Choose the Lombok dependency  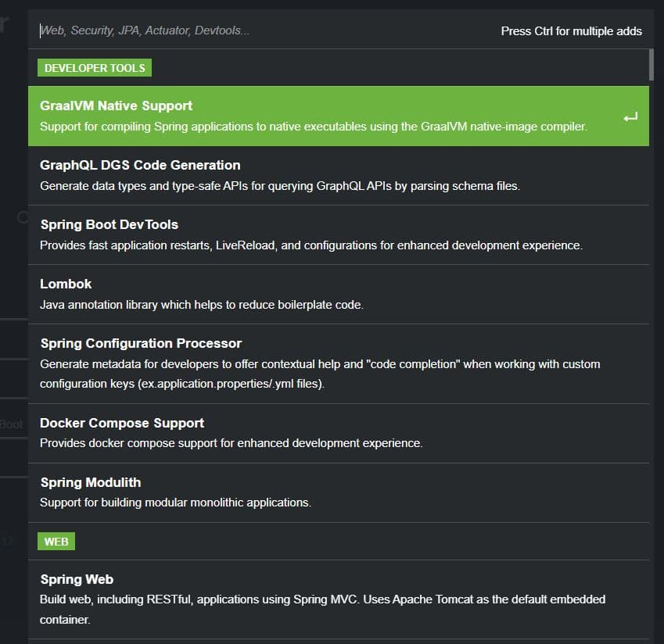[x=339, y=294]
